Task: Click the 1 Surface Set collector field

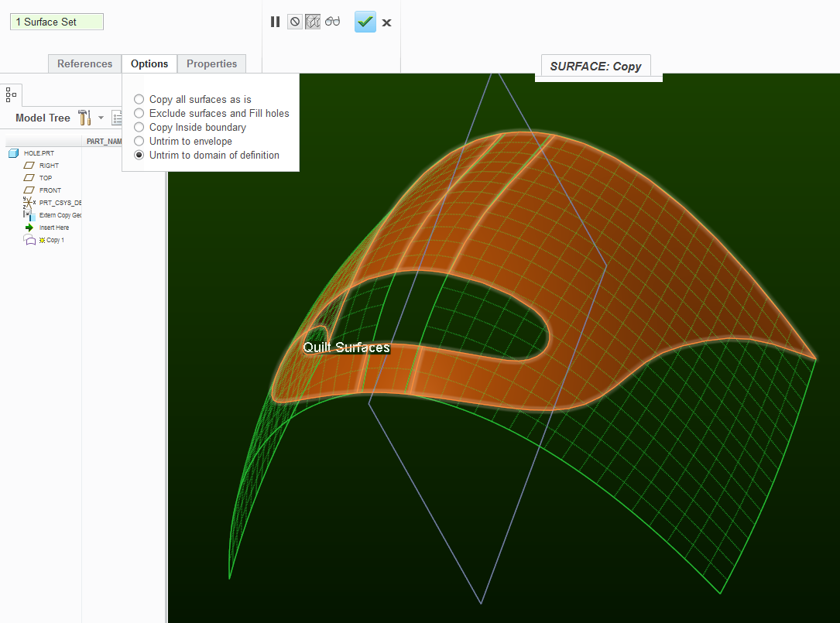Action: click(x=57, y=22)
